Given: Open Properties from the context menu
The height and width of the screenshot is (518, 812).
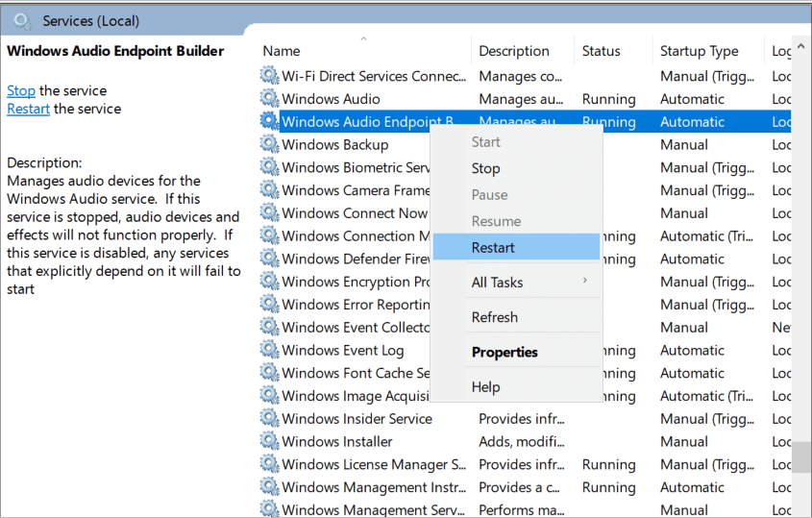Looking at the screenshot, I should click(516, 352).
